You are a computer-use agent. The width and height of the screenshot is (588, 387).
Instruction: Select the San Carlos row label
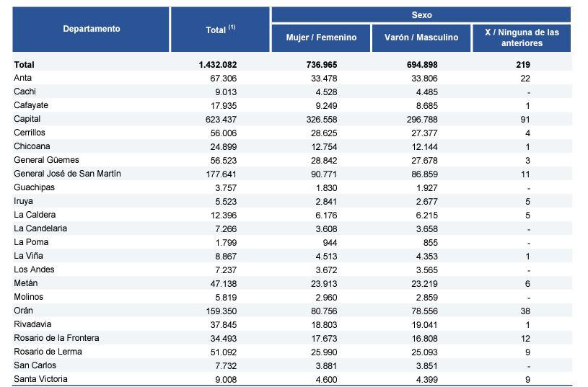(x=36, y=365)
